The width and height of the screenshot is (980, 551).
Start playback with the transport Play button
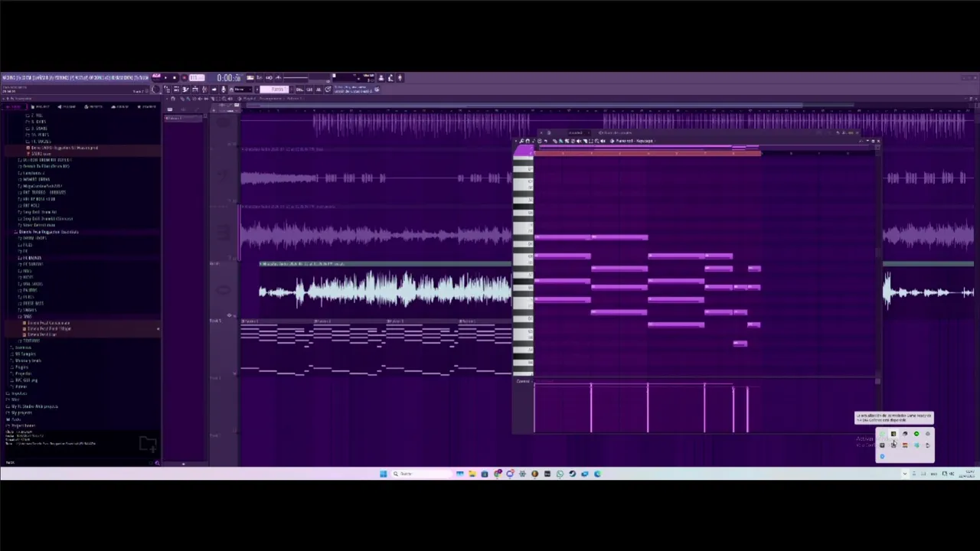click(165, 77)
